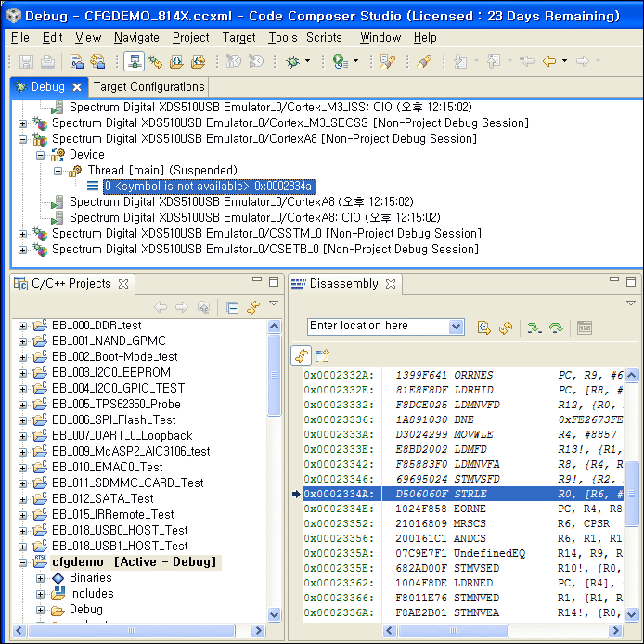Select stack frame 0x0002334a
This screenshot has height=644, width=644.
(210, 186)
